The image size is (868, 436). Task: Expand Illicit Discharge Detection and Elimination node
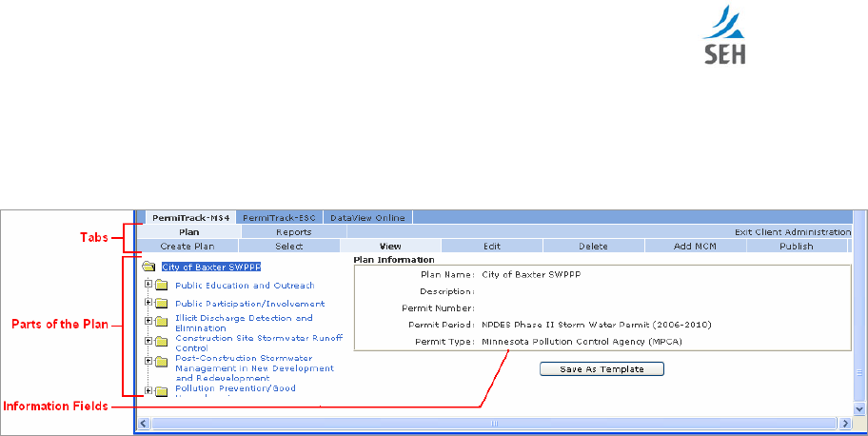[x=148, y=320]
